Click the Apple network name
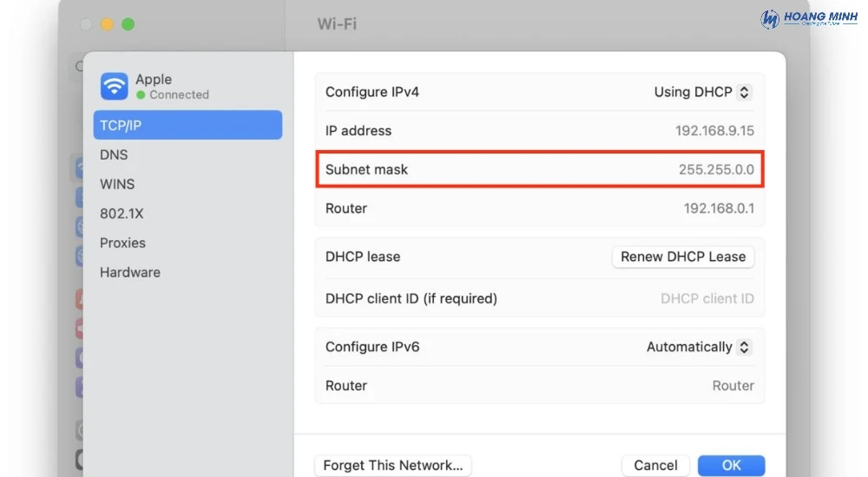Viewport: 868px width, 477px height. pos(154,79)
